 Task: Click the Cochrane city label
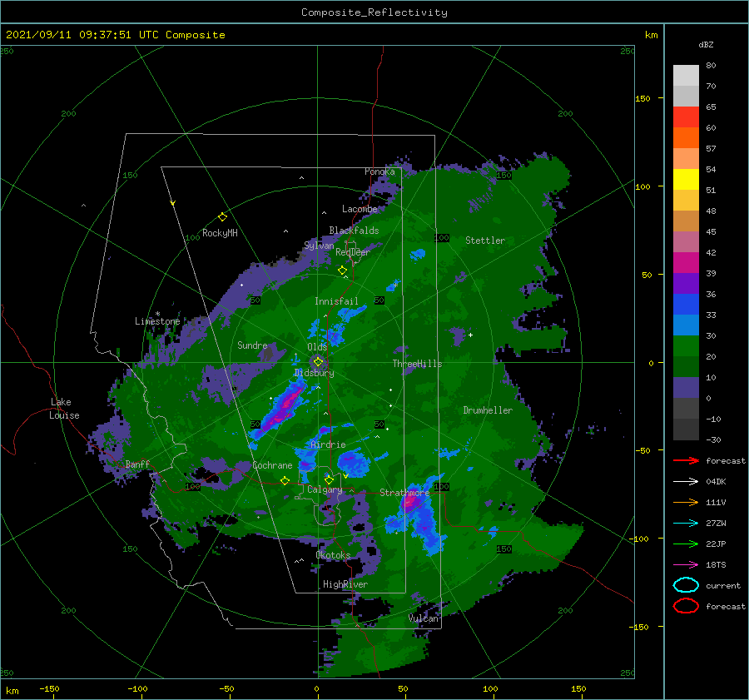pyautogui.click(x=272, y=465)
